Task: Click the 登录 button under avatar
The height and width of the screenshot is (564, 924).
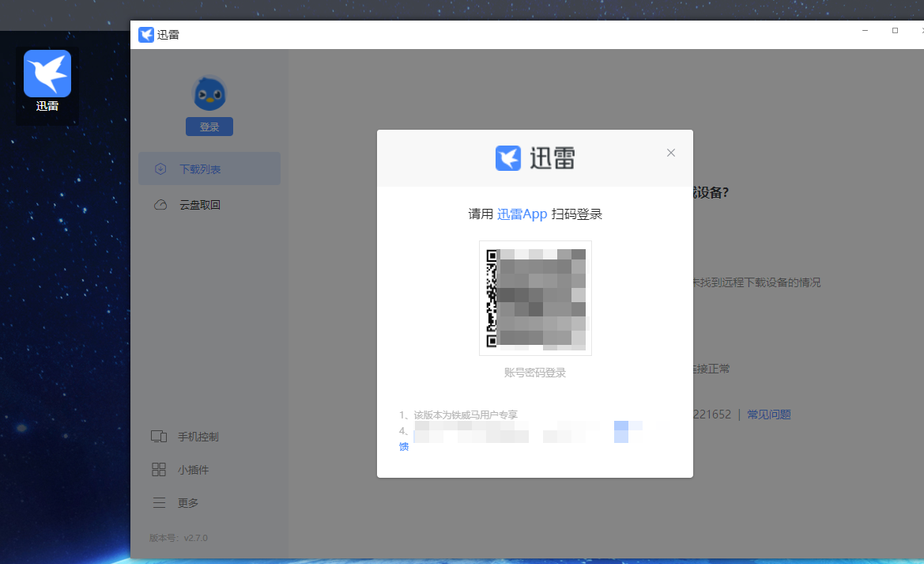Action: [209, 127]
